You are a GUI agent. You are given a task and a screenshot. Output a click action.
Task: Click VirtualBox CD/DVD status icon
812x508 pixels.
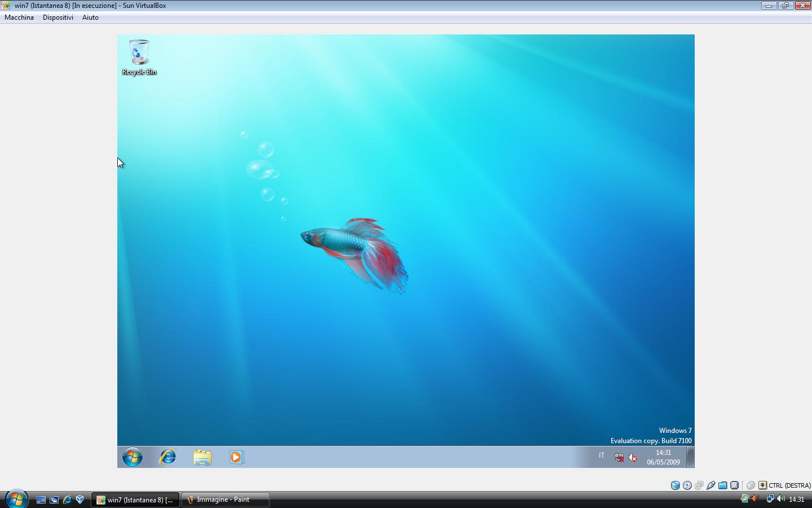point(687,485)
